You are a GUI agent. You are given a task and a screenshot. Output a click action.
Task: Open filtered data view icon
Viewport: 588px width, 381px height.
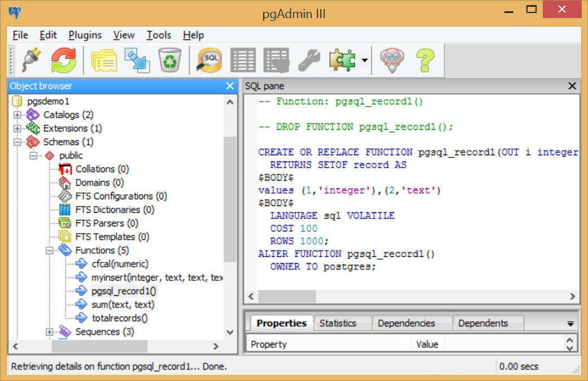276,60
